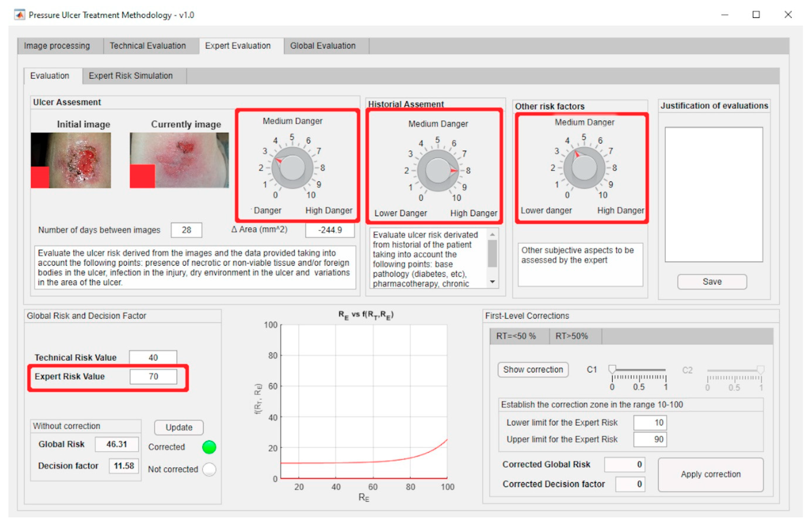
Task: Click scroll down arrow in historial description
Action: 492,282
